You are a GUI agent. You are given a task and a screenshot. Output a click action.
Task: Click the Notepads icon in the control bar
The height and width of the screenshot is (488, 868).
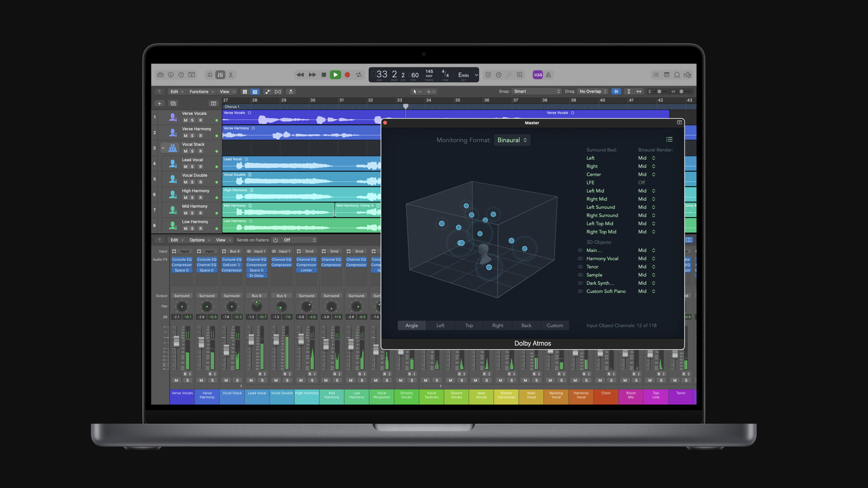[667, 75]
